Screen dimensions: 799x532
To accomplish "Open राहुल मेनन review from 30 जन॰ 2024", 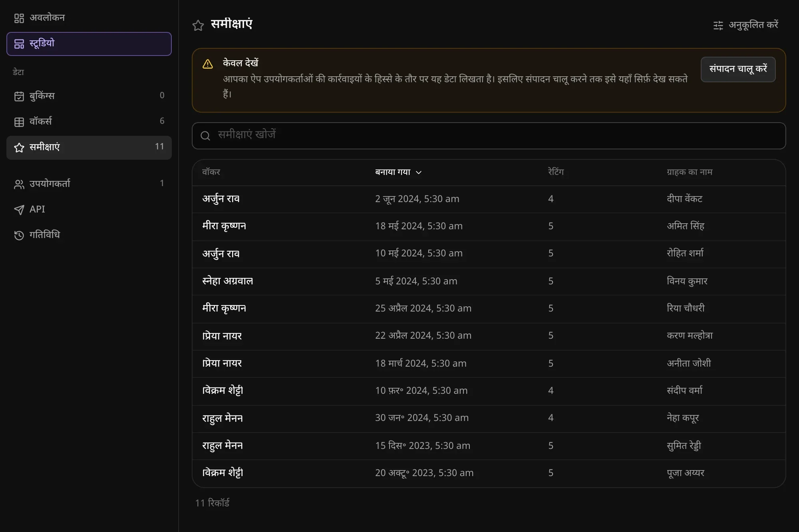I will (489, 418).
